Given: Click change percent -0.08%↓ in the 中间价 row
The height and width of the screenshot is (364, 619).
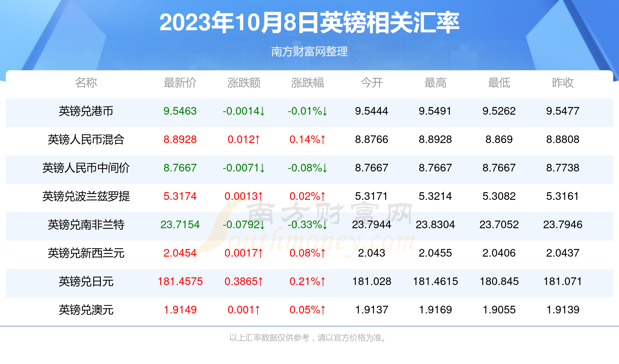Looking at the screenshot, I should 308,168.
